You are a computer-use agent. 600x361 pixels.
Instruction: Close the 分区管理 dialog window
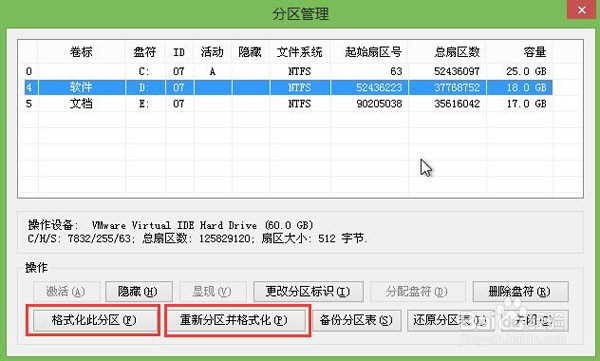pos(581,10)
